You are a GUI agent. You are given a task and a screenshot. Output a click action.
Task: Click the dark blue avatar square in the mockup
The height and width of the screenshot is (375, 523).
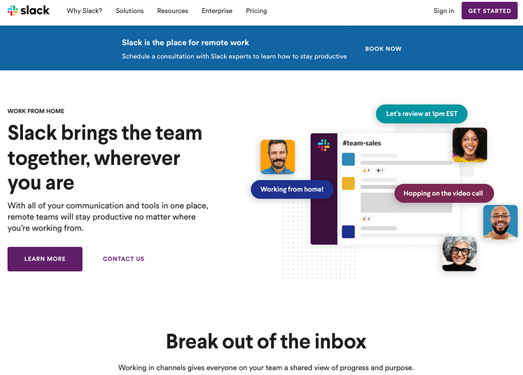[348, 232]
